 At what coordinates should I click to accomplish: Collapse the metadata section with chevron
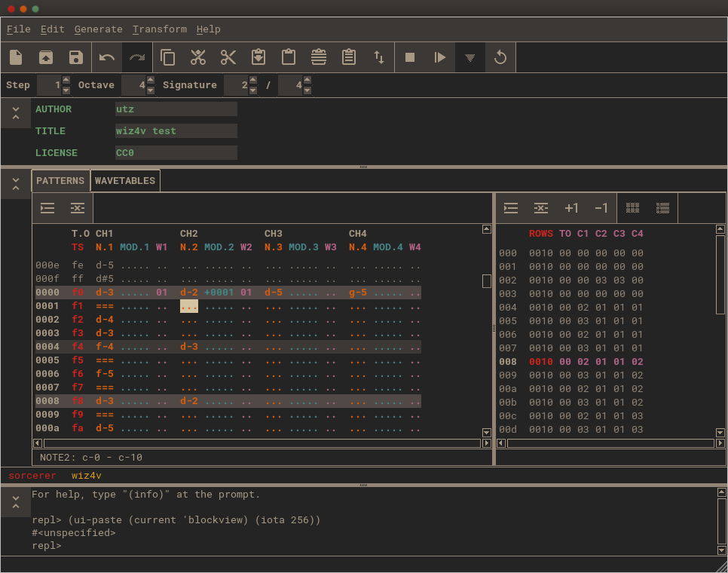pyautogui.click(x=16, y=112)
